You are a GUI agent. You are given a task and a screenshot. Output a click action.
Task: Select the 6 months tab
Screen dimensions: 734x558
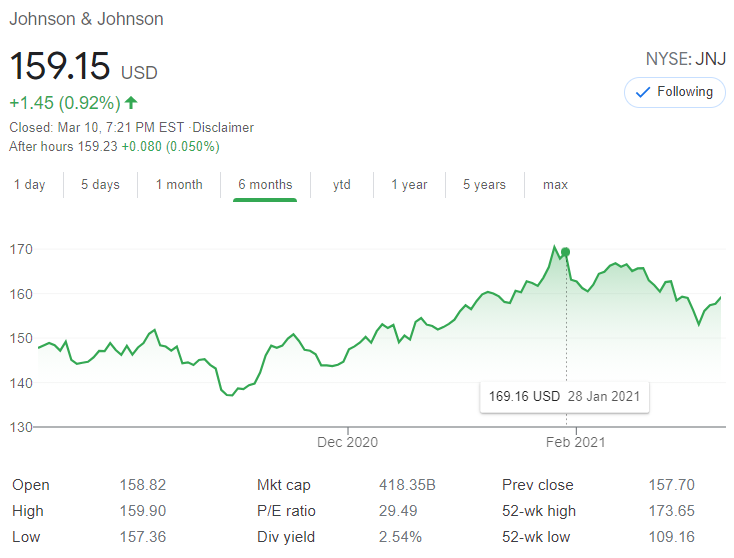click(x=265, y=184)
